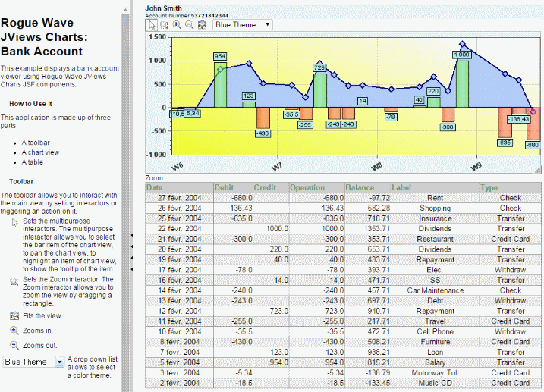The image size is (544, 392).
Task: Click the magnifier icon beside 'Zooms out.' help text
Action: [x=14, y=345]
